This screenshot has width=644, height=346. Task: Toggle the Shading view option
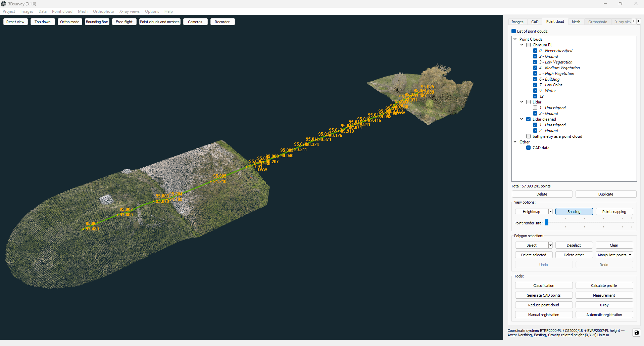[x=574, y=212]
